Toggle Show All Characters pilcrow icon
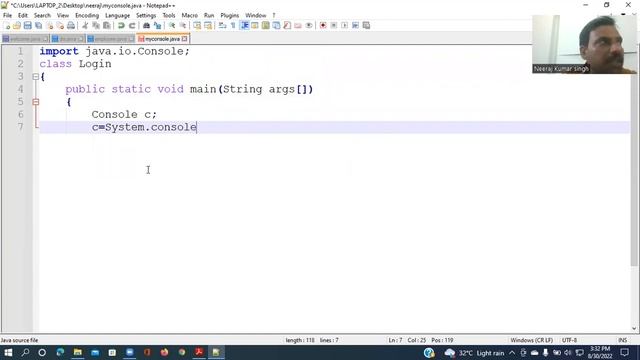This screenshot has height=360, width=640. [233, 26]
